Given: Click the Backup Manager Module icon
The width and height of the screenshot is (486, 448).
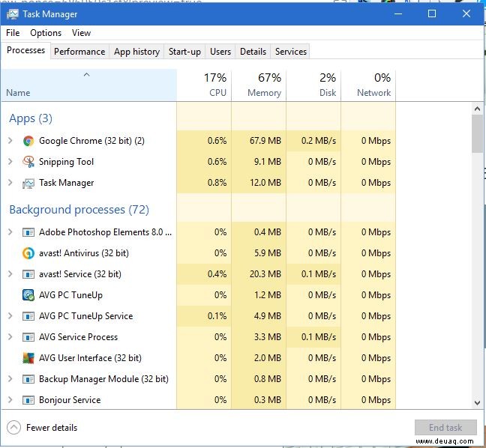Looking at the screenshot, I should click(28, 379).
